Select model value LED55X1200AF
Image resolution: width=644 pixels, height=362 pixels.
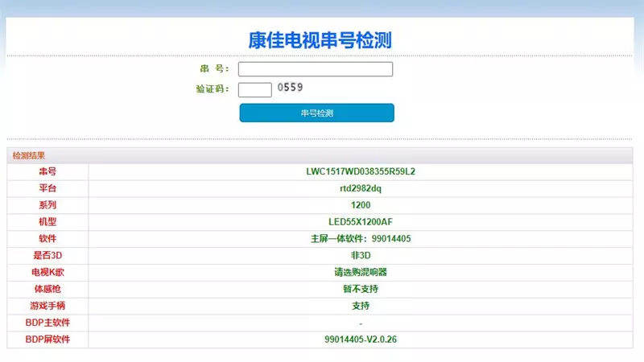click(360, 222)
